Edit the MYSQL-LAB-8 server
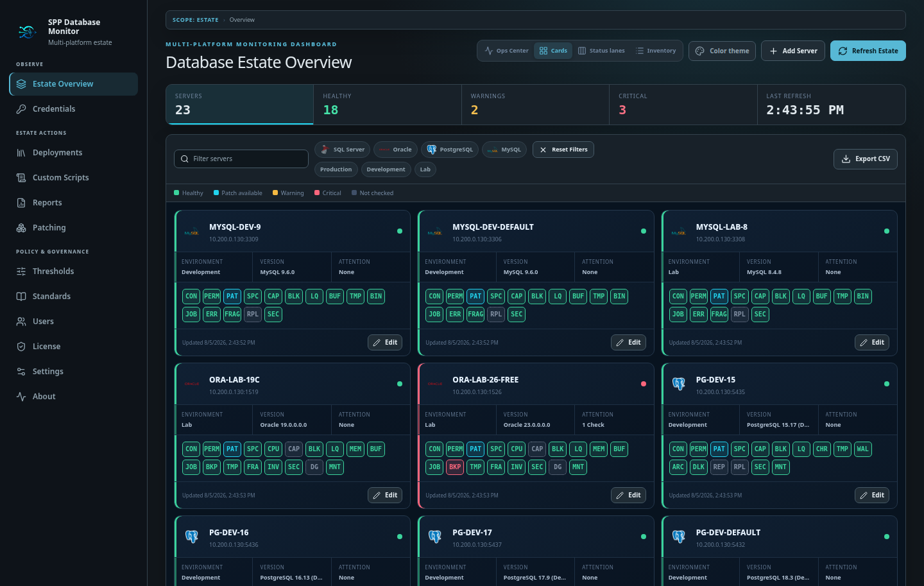Viewport: 924px width, 586px height. pyautogui.click(x=872, y=343)
